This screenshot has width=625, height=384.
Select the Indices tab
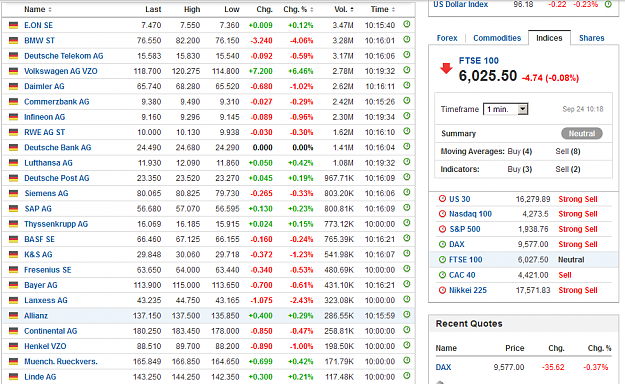(549, 38)
